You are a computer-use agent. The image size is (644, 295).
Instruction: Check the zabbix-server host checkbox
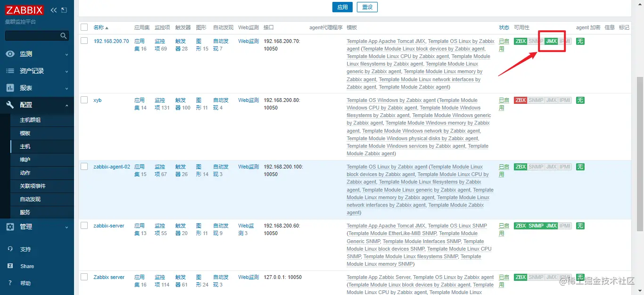pyautogui.click(x=84, y=226)
